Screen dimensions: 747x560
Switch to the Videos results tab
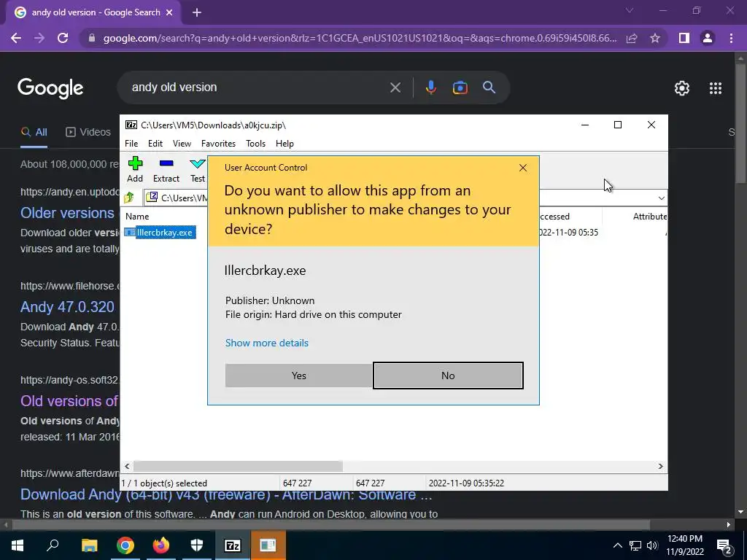88,132
